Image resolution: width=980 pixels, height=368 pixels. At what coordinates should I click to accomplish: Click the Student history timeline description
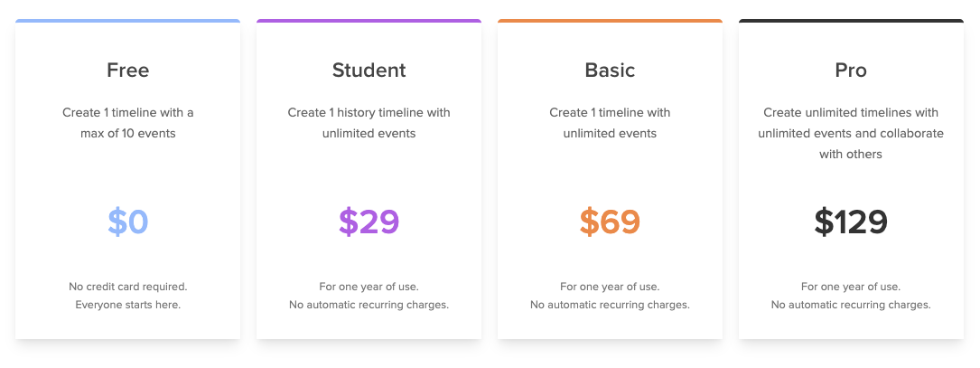(x=369, y=123)
